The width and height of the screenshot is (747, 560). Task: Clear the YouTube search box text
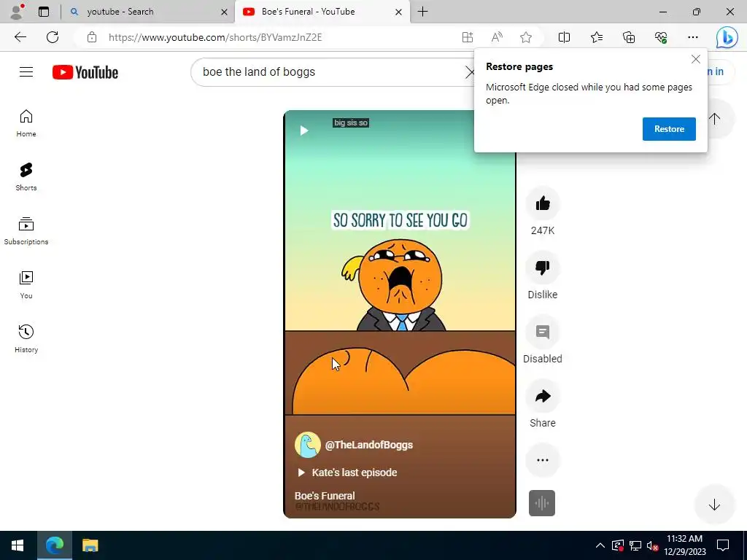(470, 72)
